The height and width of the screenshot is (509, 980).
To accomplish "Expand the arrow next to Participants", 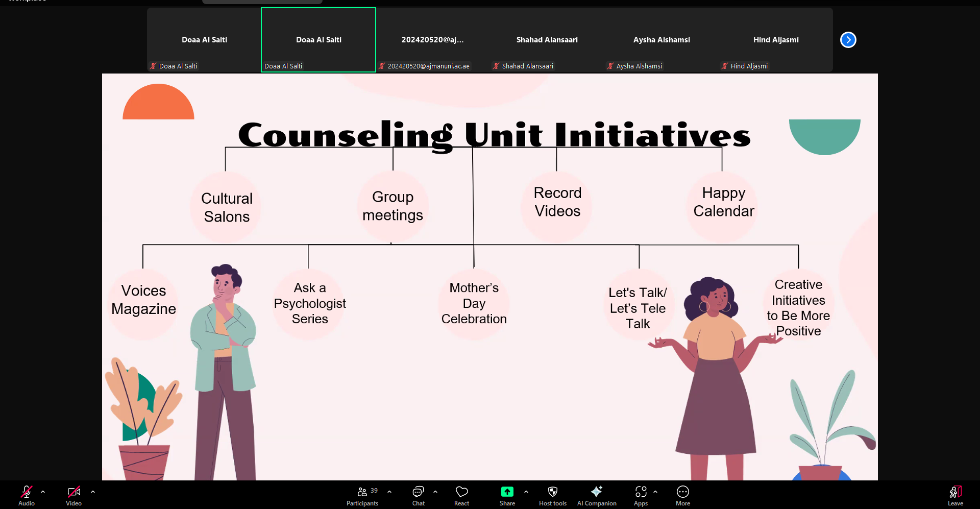I will (389, 492).
